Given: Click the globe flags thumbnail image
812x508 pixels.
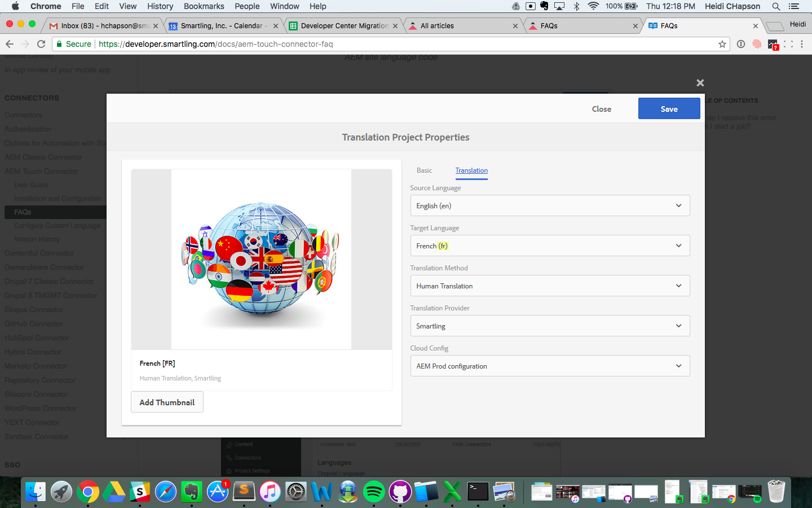Looking at the screenshot, I should [x=261, y=260].
